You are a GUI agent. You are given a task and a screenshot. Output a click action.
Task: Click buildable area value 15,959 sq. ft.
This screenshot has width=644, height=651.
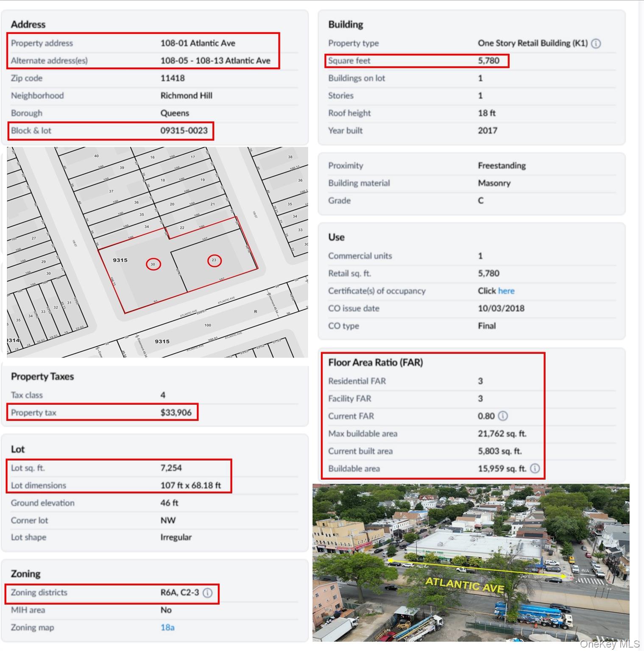click(502, 468)
